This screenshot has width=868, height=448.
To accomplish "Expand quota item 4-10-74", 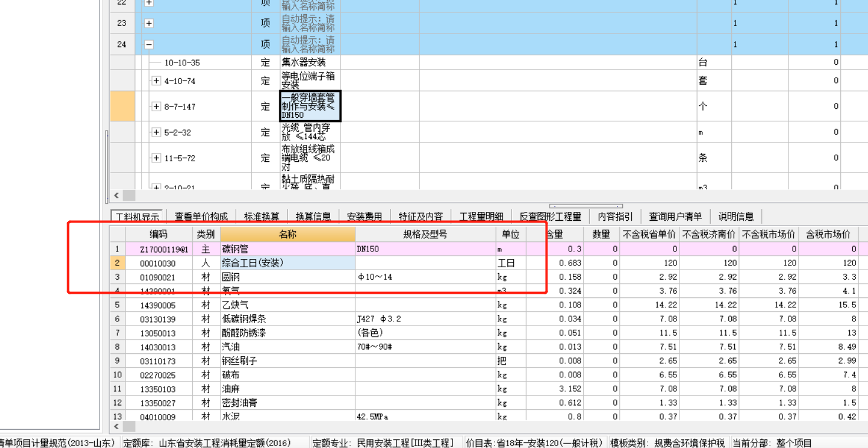I will [156, 81].
